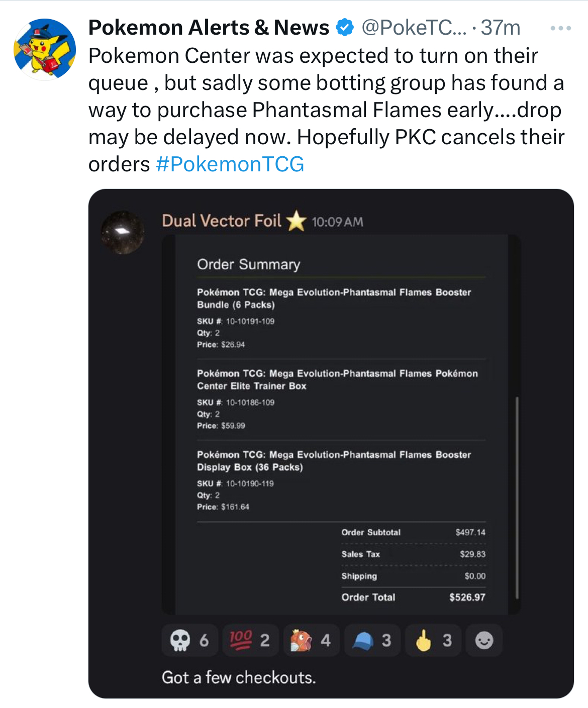
Task: Click the Dual Vector Foil username
Action: point(222,221)
